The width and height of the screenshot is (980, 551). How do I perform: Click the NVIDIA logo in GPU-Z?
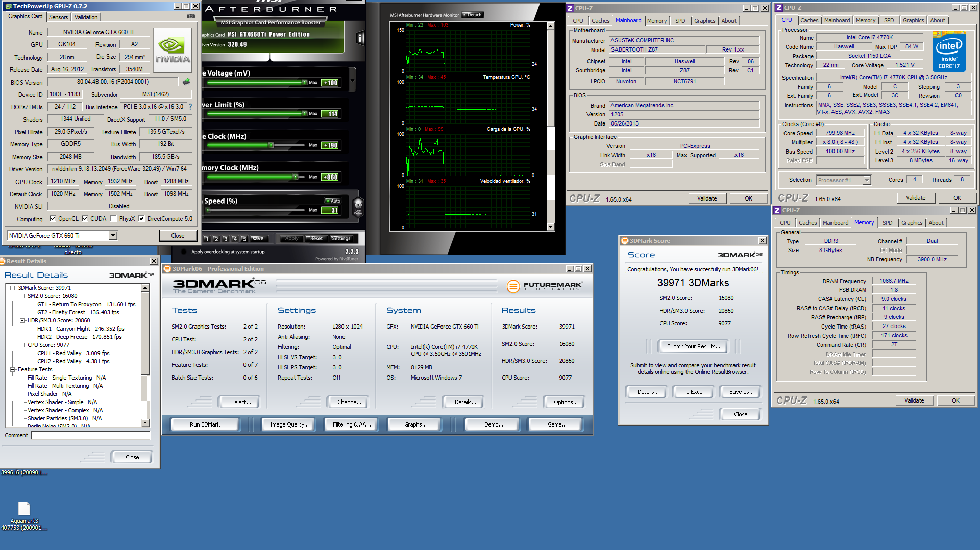(173, 51)
